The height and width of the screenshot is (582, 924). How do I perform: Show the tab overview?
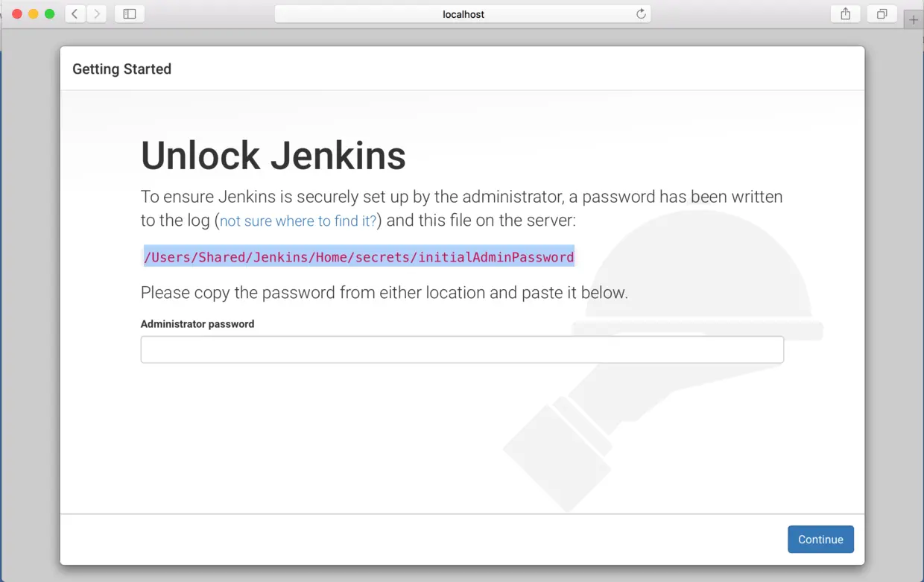pyautogui.click(x=882, y=14)
